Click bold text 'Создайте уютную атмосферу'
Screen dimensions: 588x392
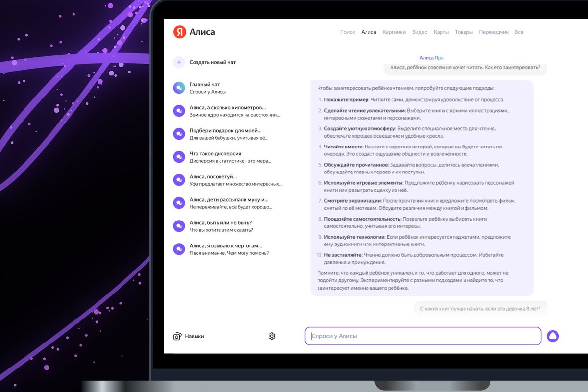[x=359, y=128]
